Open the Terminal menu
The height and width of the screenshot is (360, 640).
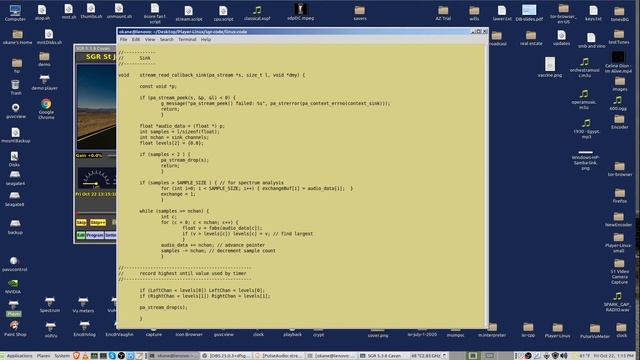(187, 40)
